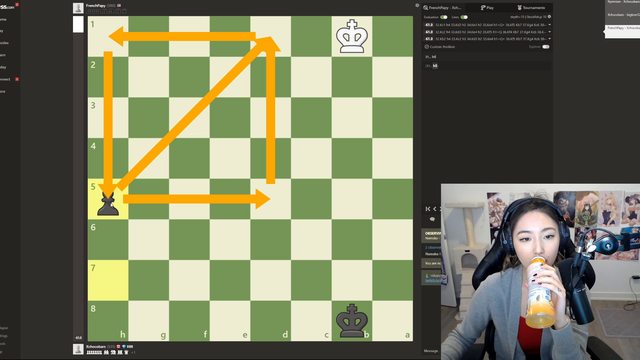Jump to the first move of game
The width and height of the screenshot is (640, 360).
[x=428, y=209]
